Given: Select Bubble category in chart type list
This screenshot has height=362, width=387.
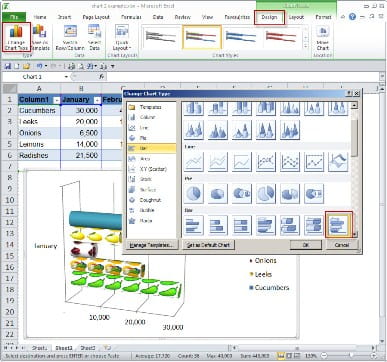Looking at the screenshot, I should (x=152, y=210).
